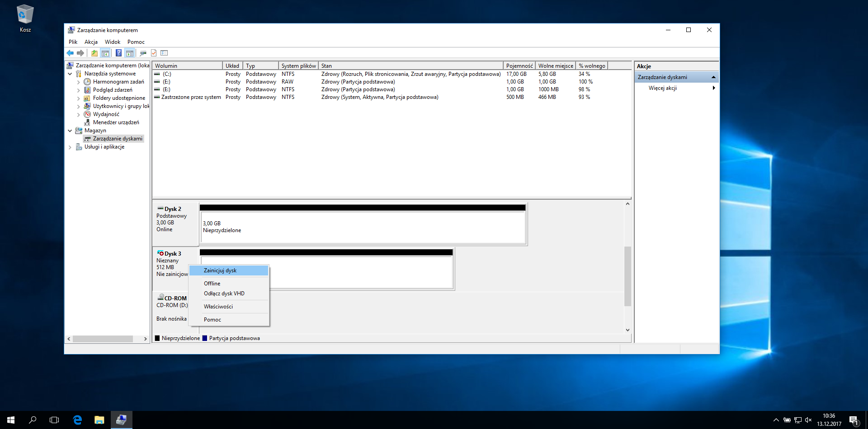Click the Up one level folder icon

click(x=94, y=53)
